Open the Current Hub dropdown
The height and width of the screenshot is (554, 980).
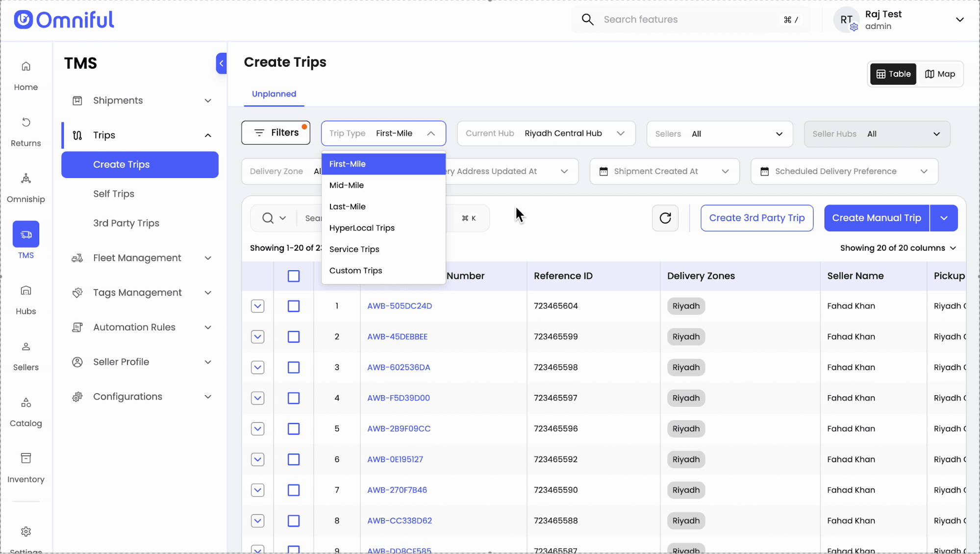(546, 133)
